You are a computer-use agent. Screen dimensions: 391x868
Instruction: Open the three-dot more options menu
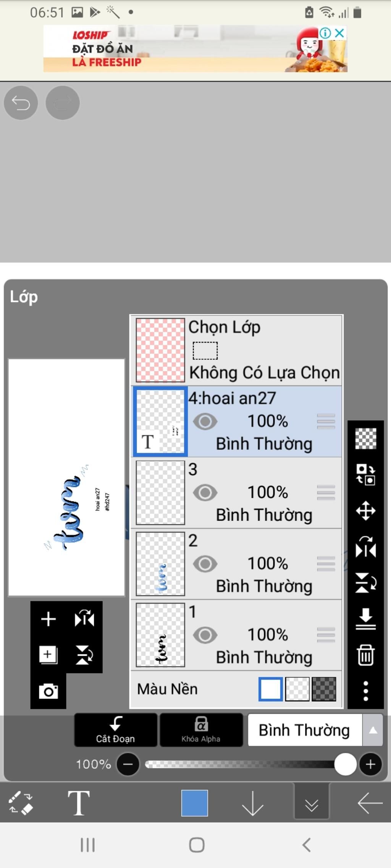coord(365,691)
